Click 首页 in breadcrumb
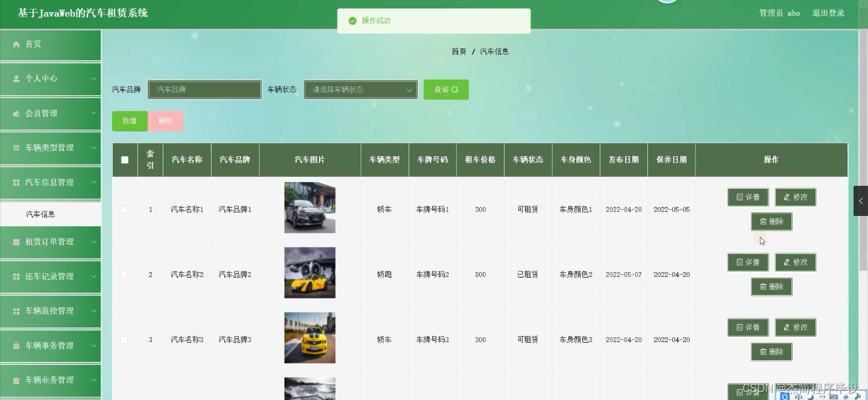868x400 pixels. (x=459, y=52)
